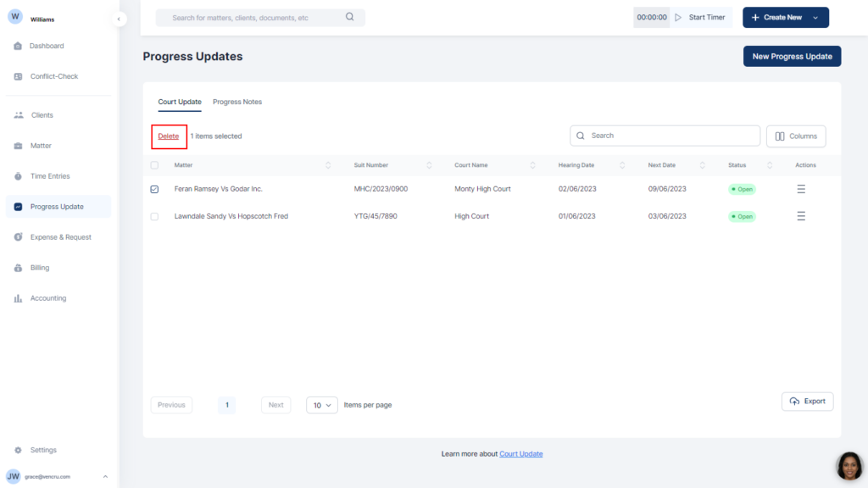Open Billing via its money bag icon
This screenshot has width=868, height=488.
[18, 268]
